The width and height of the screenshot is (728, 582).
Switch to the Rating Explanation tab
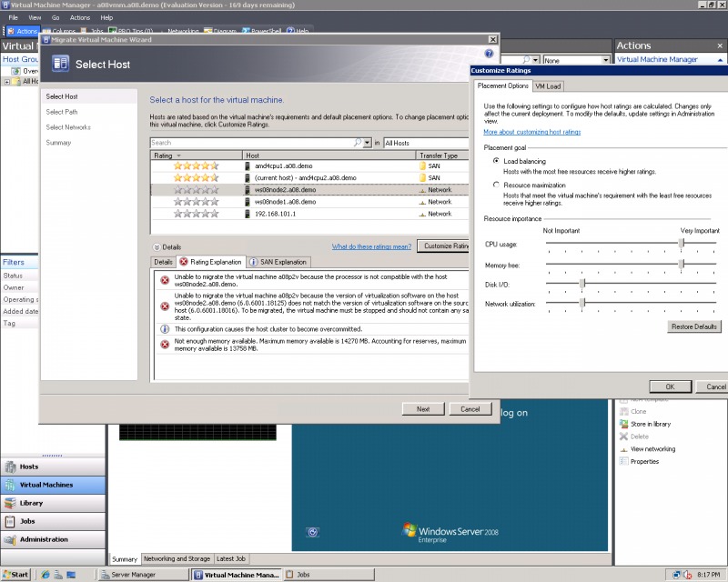pos(211,262)
